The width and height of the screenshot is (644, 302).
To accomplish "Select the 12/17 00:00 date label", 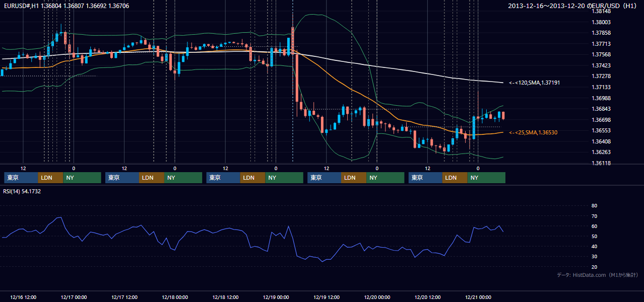I will point(74,297).
